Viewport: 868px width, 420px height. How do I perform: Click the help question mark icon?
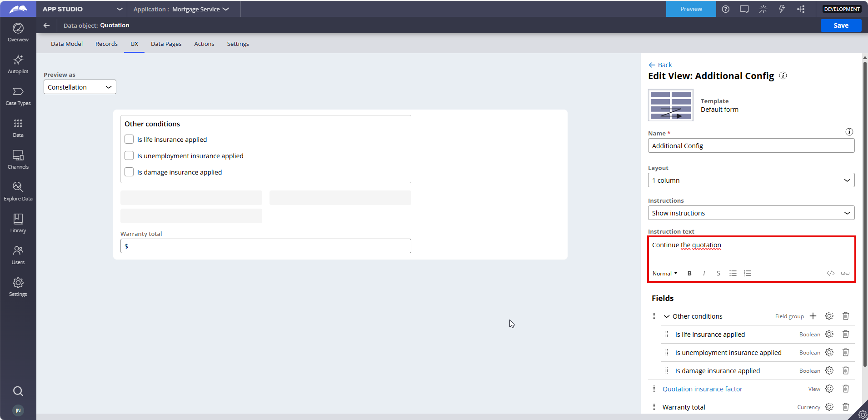click(x=726, y=9)
